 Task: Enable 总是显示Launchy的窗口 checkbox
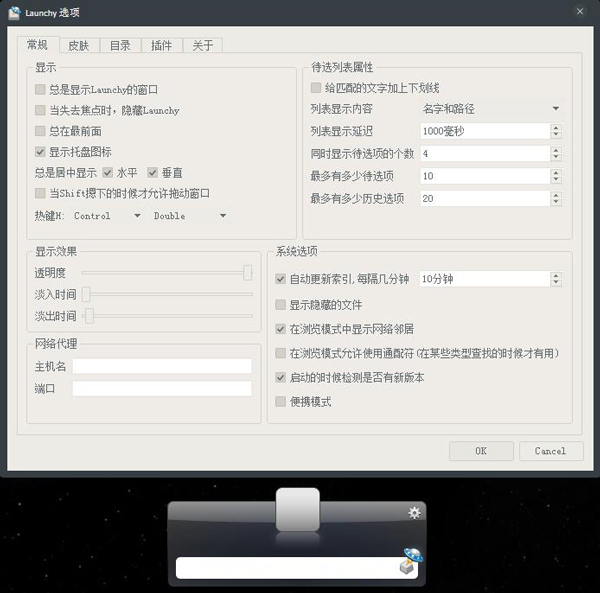pos(40,90)
